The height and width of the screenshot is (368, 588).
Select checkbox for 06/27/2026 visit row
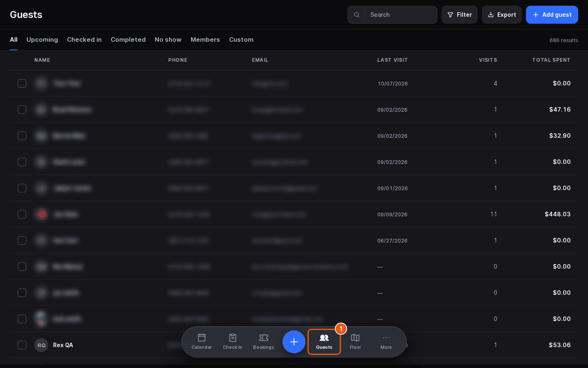[x=22, y=240]
